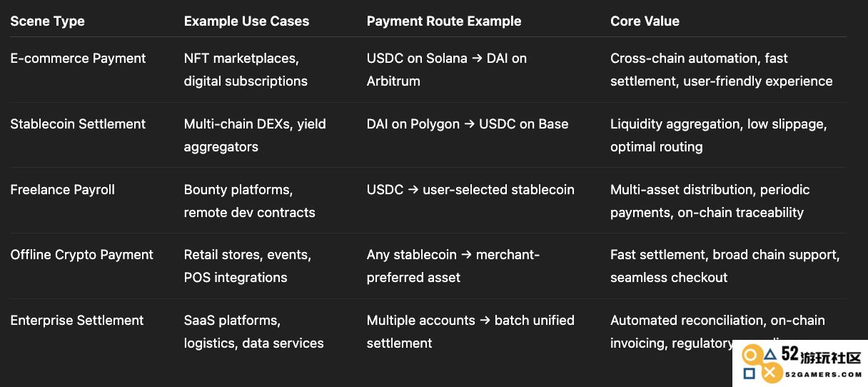Select the Example Use Cases column header

tap(246, 21)
